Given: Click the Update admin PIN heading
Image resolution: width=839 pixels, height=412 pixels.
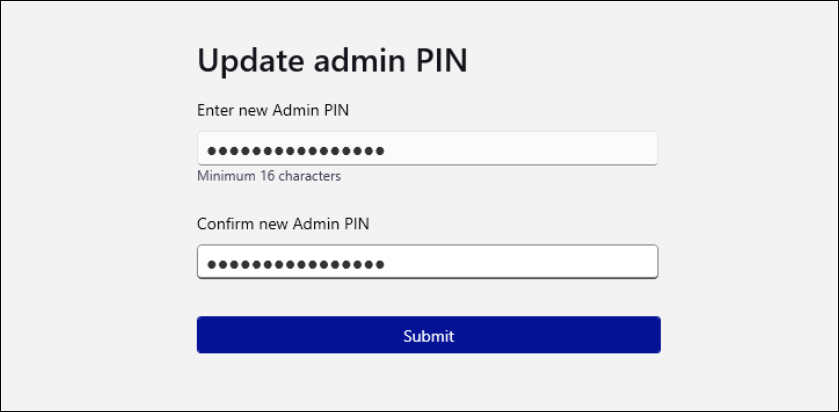Looking at the screenshot, I should pos(332,61).
